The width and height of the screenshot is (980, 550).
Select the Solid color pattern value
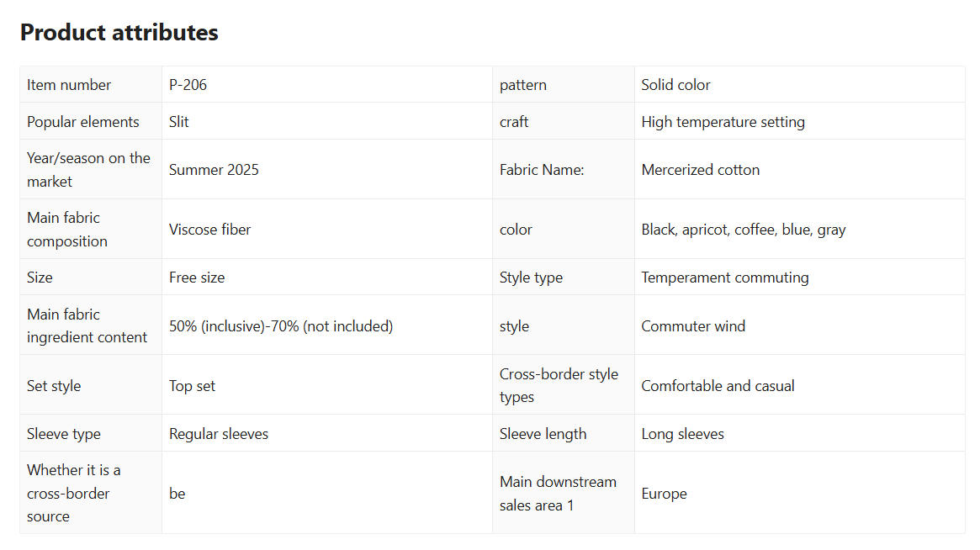[675, 85]
